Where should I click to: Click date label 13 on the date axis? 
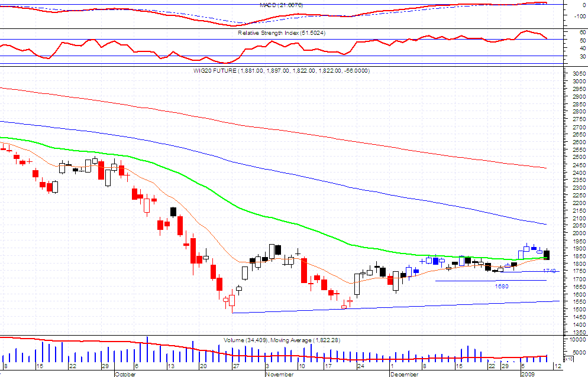pos(171,366)
